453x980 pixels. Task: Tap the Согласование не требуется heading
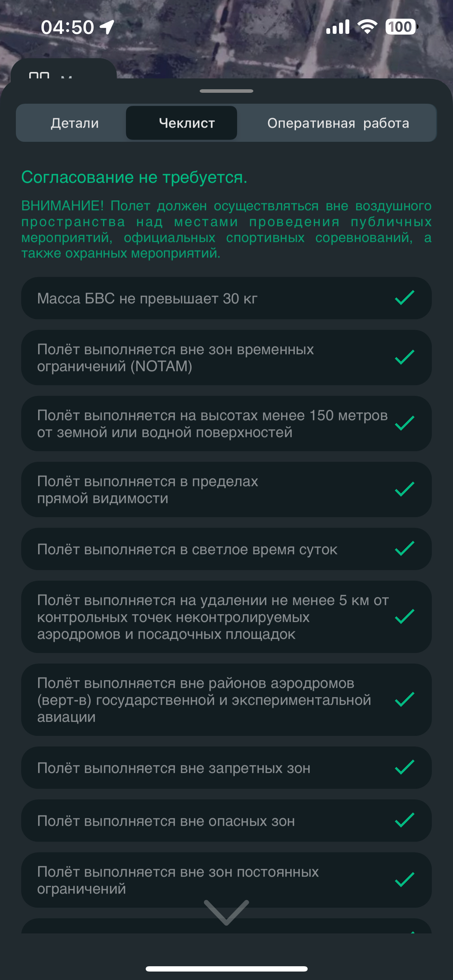(134, 177)
